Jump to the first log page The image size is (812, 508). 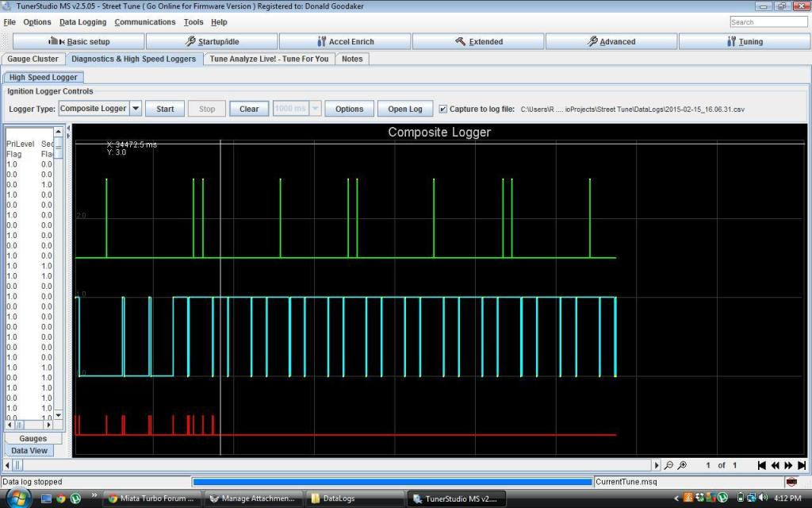[x=762, y=465]
